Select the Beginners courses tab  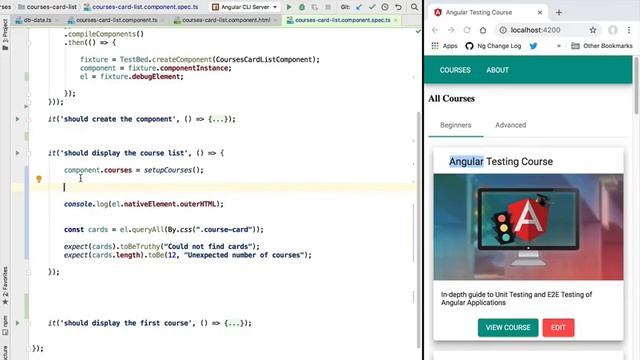tap(456, 125)
